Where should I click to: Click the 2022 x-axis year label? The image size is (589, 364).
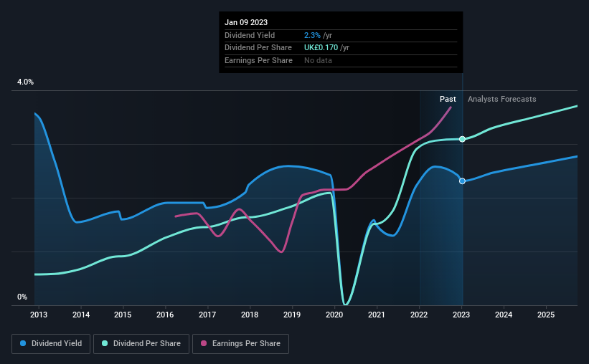tap(419, 315)
